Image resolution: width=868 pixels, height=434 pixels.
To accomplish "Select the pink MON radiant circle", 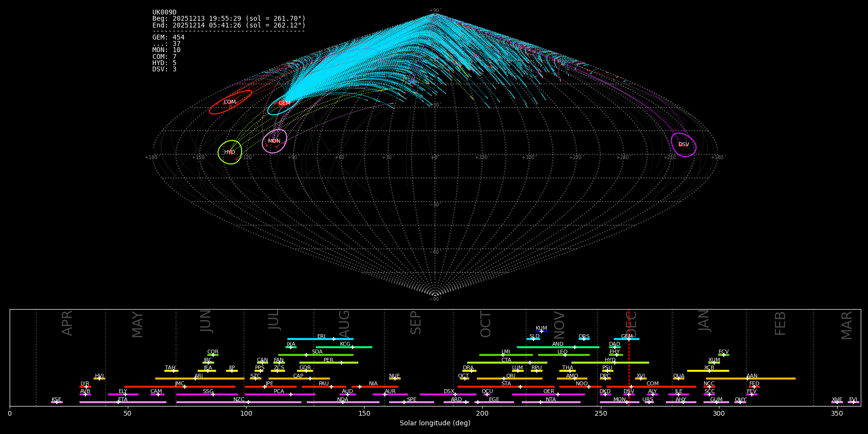I will 274,141.
